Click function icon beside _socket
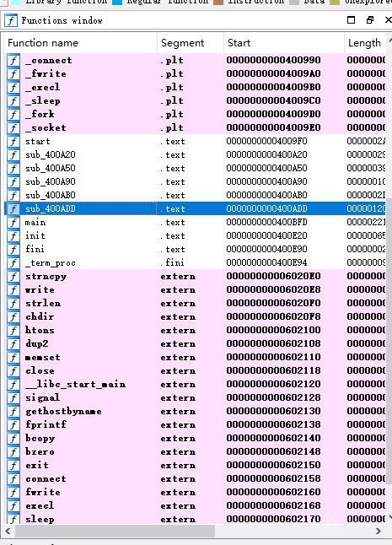392x545 pixels. point(13,128)
